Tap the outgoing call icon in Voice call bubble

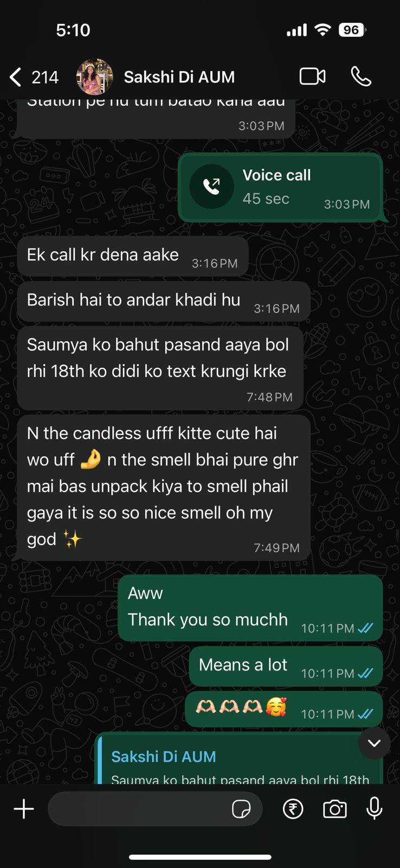pos(211,187)
